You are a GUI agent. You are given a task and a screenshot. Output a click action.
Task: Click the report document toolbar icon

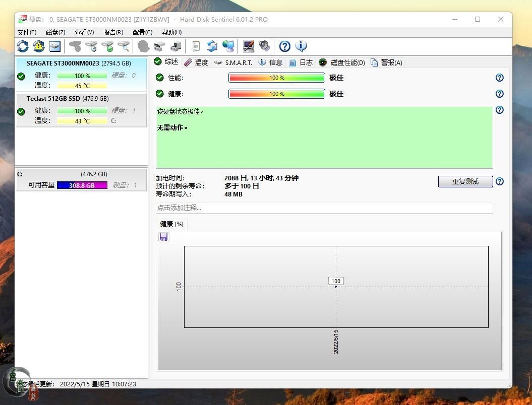(196, 46)
